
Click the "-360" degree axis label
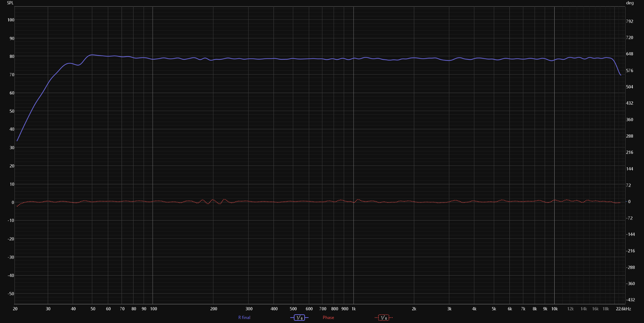coord(631,284)
